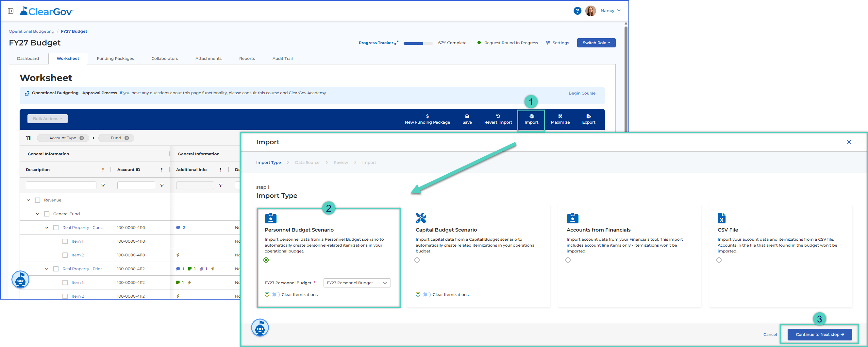Click Nancy's profile avatar
868x347 pixels.
[590, 11]
